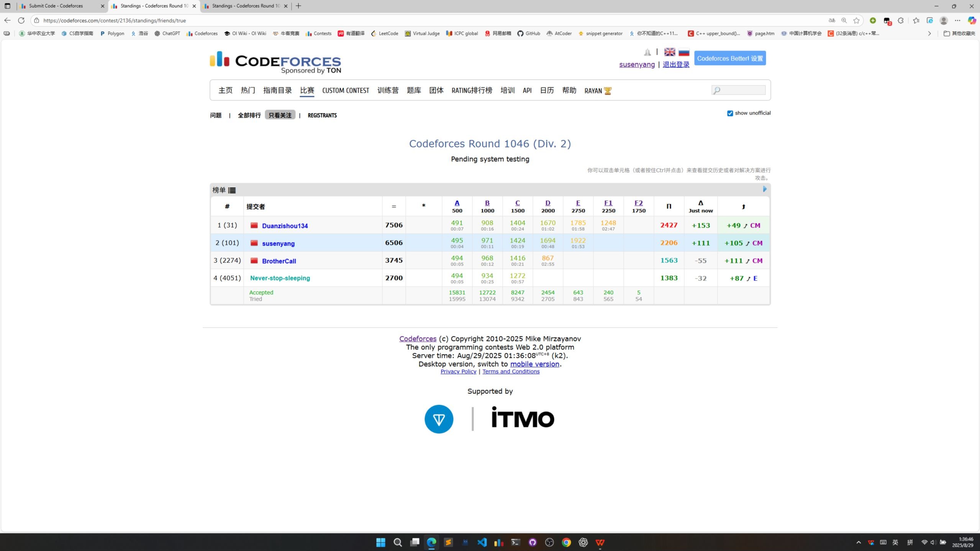Open the Privacy Policy link
This screenshot has width=980, height=551.
458,372
